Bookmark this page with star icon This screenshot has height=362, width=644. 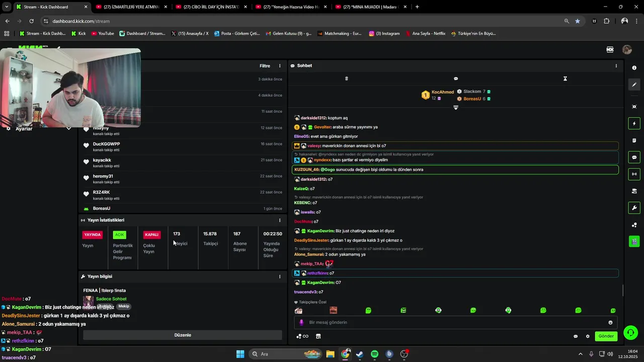(x=578, y=21)
